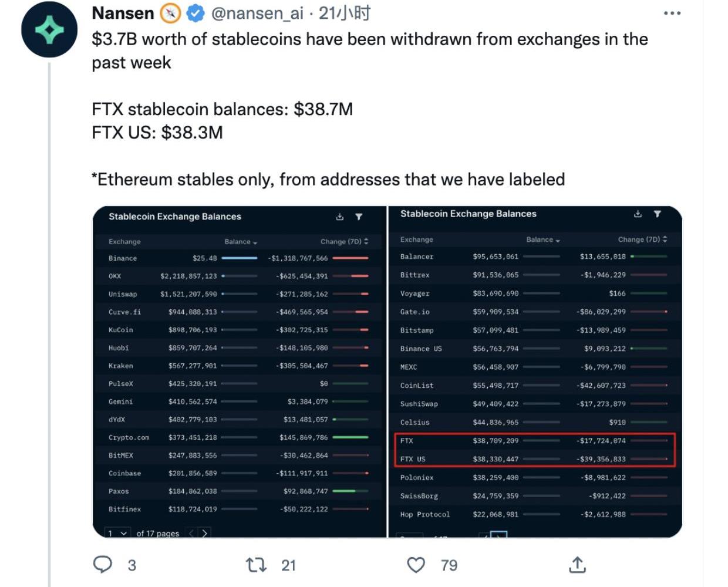Sort left table by Change (7D)
The height and width of the screenshot is (587, 728).
click(x=344, y=242)
